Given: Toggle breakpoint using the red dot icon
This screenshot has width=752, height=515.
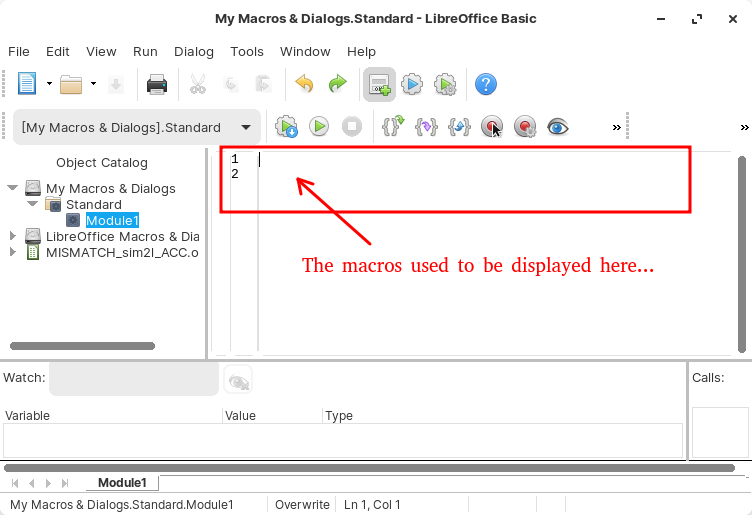Looking at the screenshot, I should pyautogui.click(x=492, y=127).
